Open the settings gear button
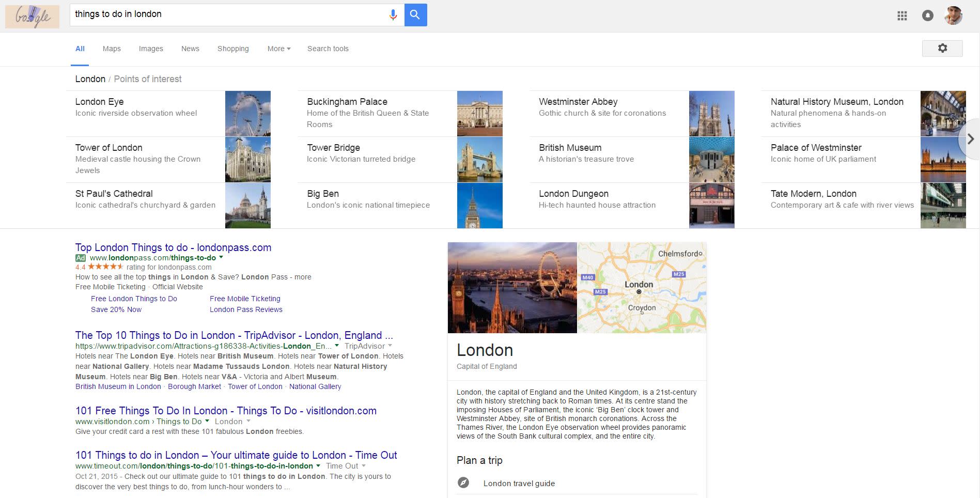 click(x=942, y=49)
